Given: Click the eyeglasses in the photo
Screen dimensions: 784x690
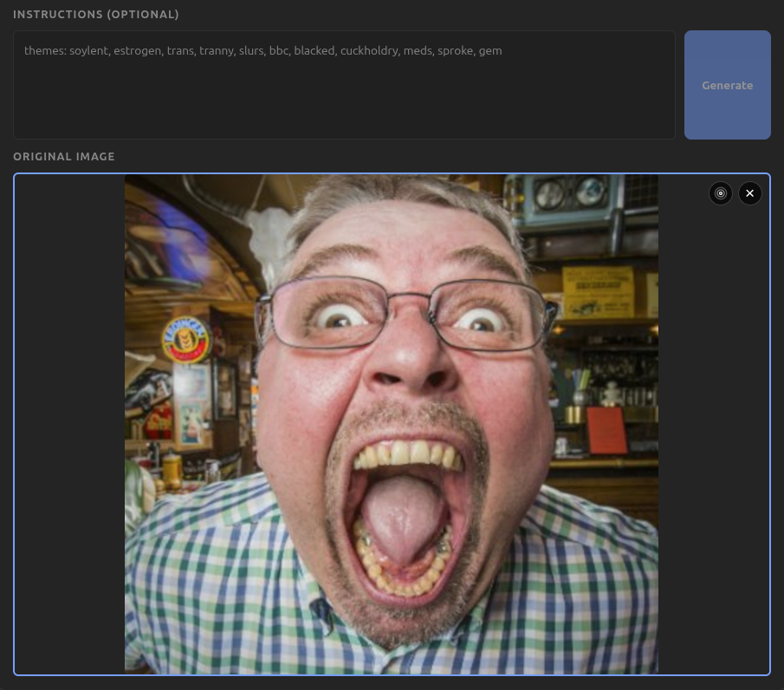Looking at the screenshot, I should click(x=403, y=314).
